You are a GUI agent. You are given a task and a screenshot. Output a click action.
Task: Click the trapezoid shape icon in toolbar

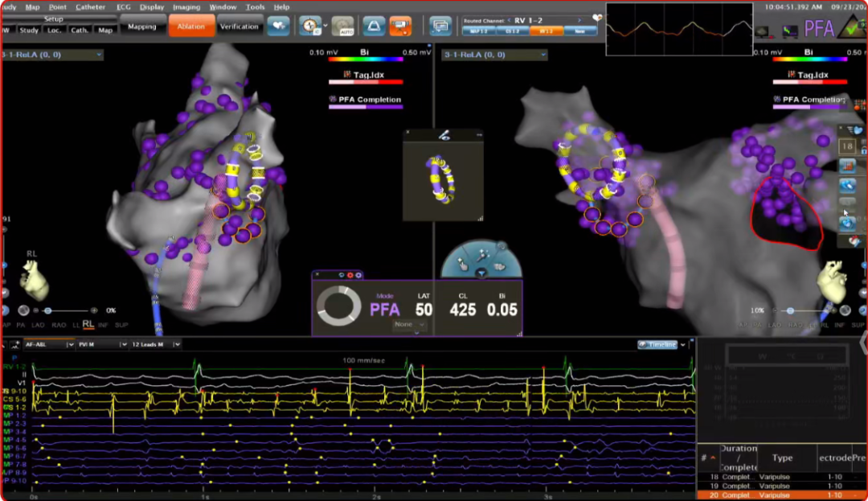click(x=374, y=26)
